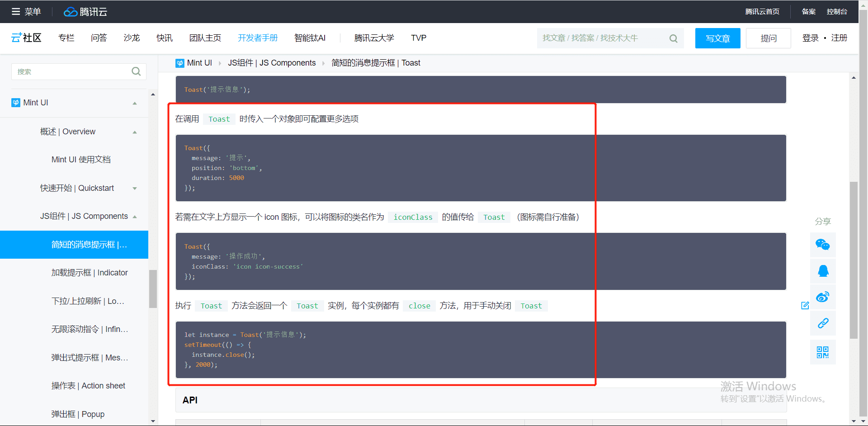Click the 云社区 community logo
Screen dimensions: 868x426
pyautogui.click(x=26, y=38)
